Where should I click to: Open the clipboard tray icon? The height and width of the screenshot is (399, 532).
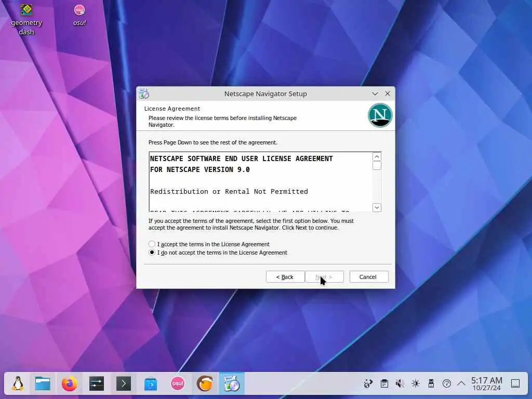pyautogui.click(x=384, y=384)
